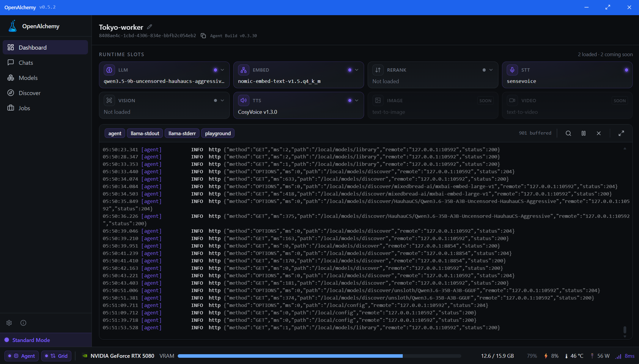Image resolution: width=639 pixels, height=364 pixels.
Task: Click the 2 loaded · 2 coming soon text
Action: [x=605, y=54]
